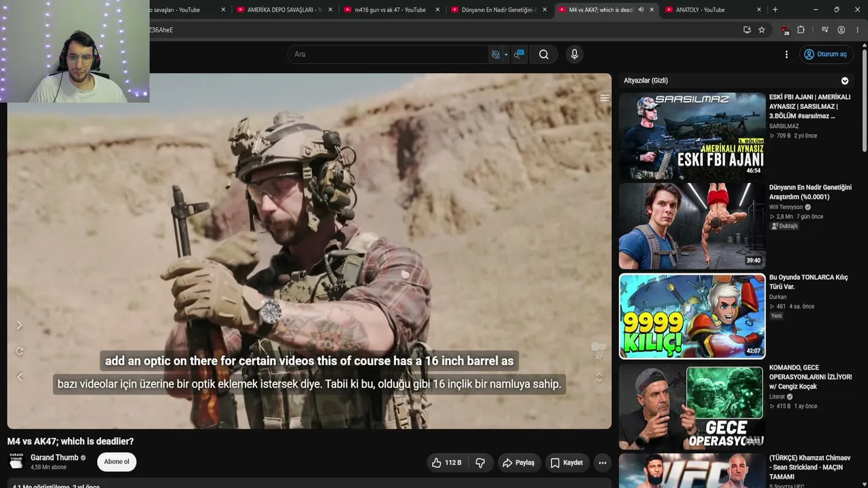Click the 'M4 vs AK47; which is deadlier?' heading

tap(71, 441)
